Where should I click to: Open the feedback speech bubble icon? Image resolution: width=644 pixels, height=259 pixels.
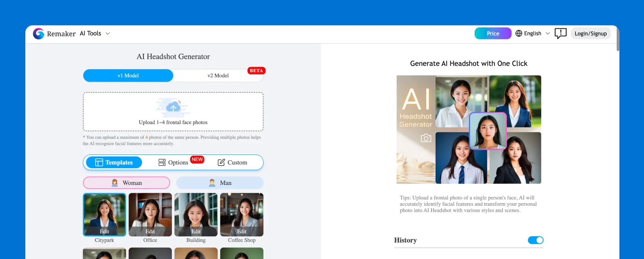tap(561, 33)
